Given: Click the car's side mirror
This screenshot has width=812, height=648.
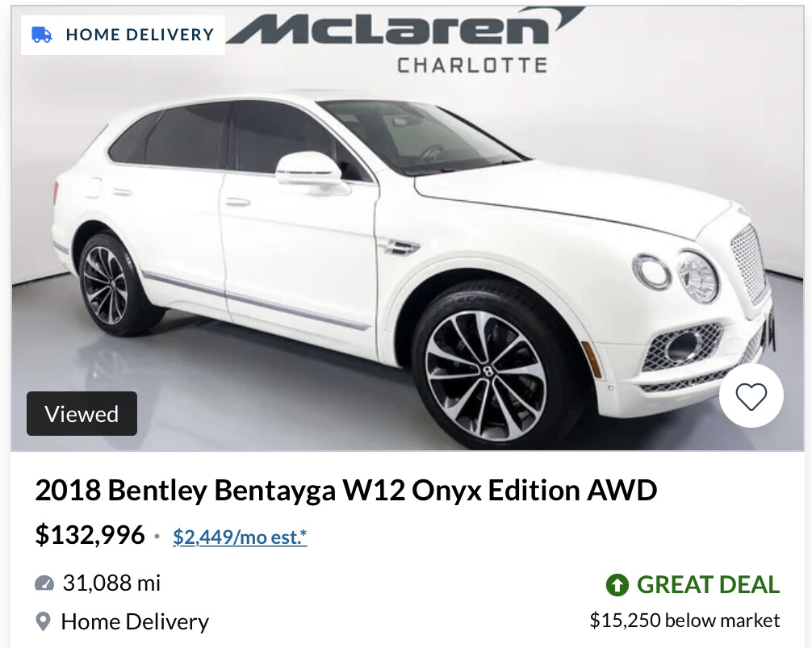Looking at the screenshot, I should [x=309, y=170].
